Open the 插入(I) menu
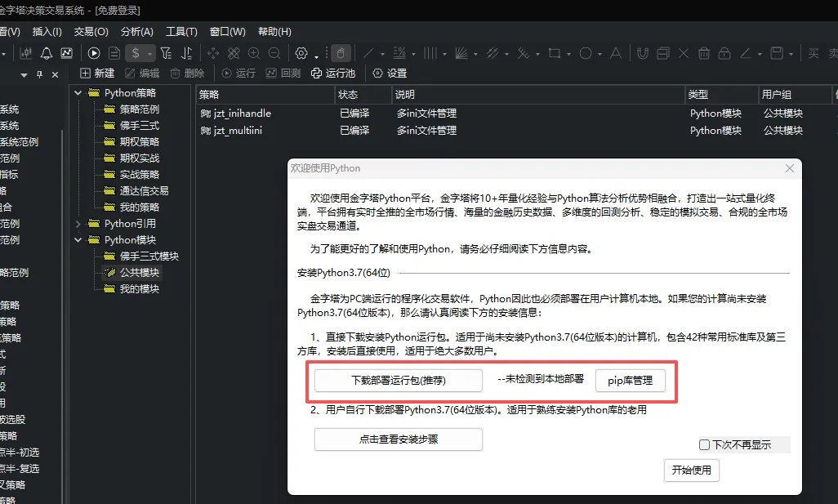The height and width of the screenshot is (504, 838). click(x=47, y=32)
